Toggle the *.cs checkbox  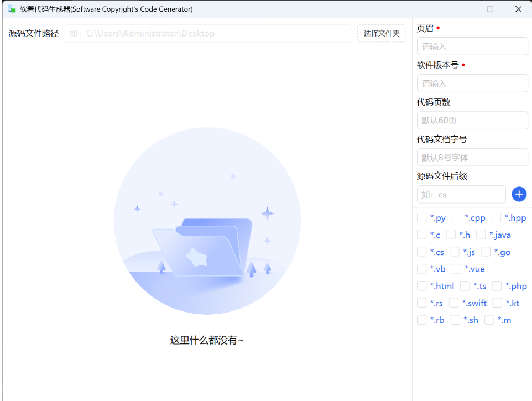click(x=422, y=252)
